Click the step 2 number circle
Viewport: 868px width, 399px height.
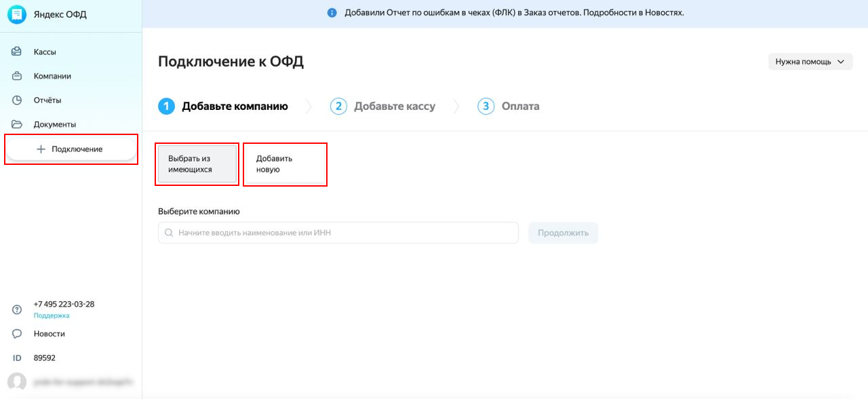click(338, 107)
